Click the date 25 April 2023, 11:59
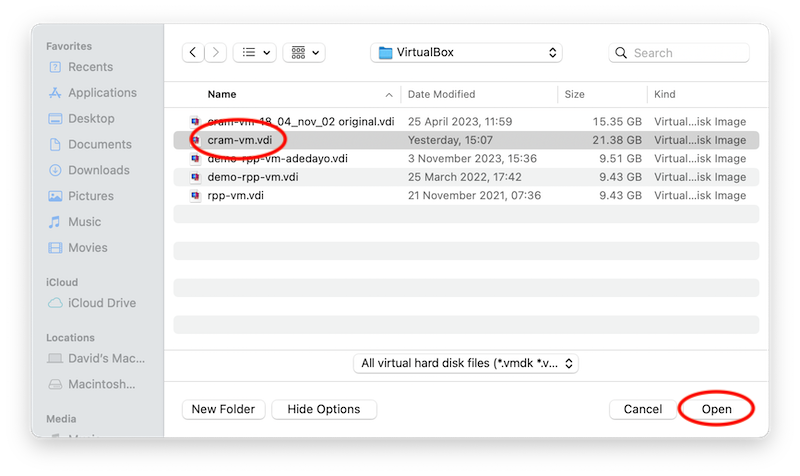Viewport: 800px width, 476px height. [460, 122]
